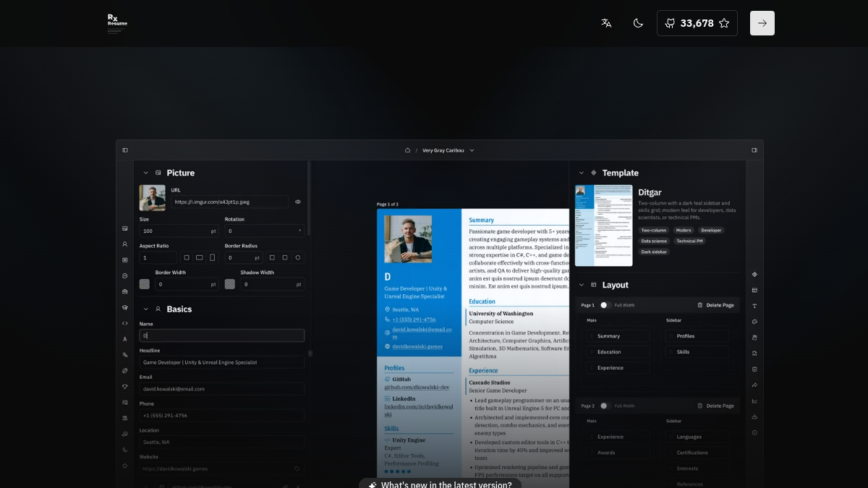Jump to Picture section via left rail icon
The image size is (868, 488).
click(x=125, y=228)
